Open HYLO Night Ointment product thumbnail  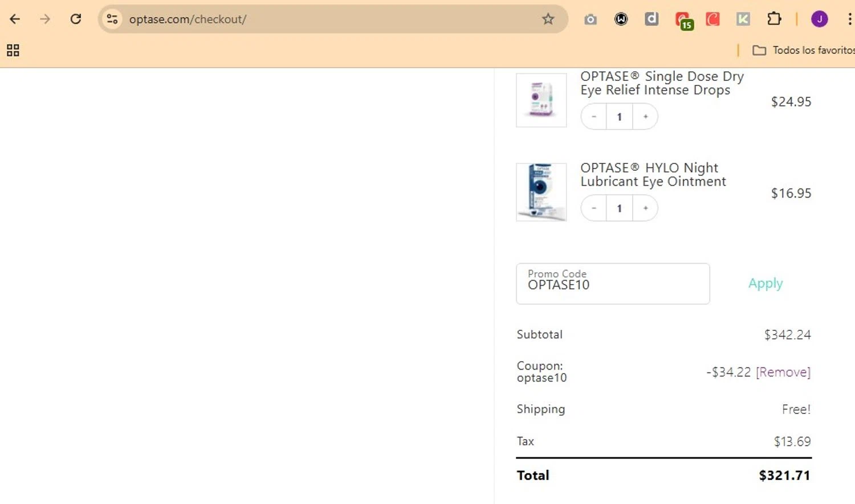pyautogui.click(x=541, y=192)
